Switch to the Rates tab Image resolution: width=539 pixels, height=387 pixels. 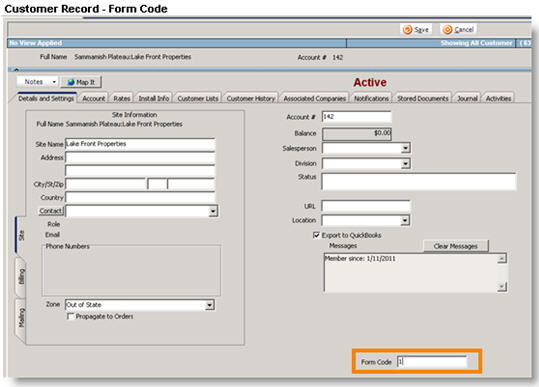(x=122, y=98)
